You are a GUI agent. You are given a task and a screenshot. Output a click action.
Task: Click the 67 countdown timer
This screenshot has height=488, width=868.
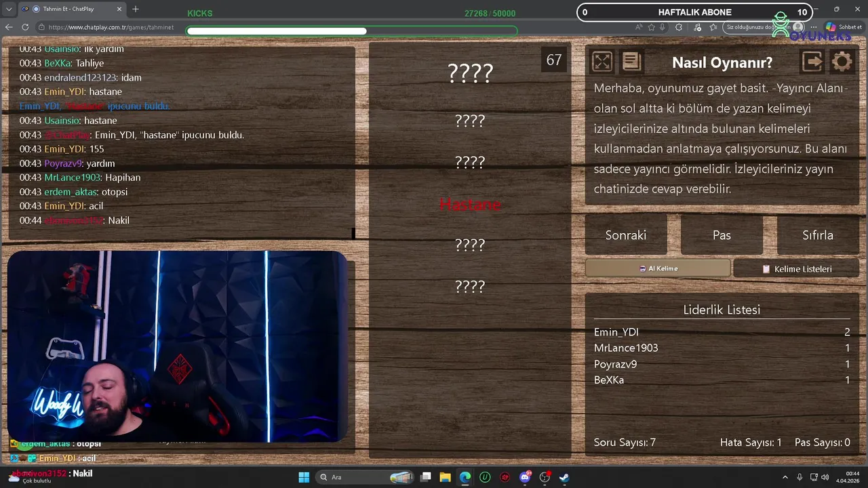[554, 60]
